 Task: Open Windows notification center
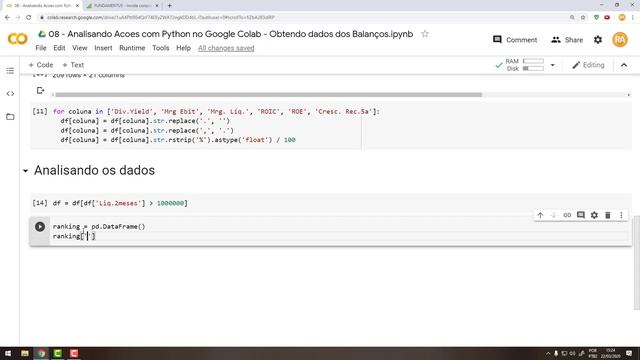[x=629, y=353]
